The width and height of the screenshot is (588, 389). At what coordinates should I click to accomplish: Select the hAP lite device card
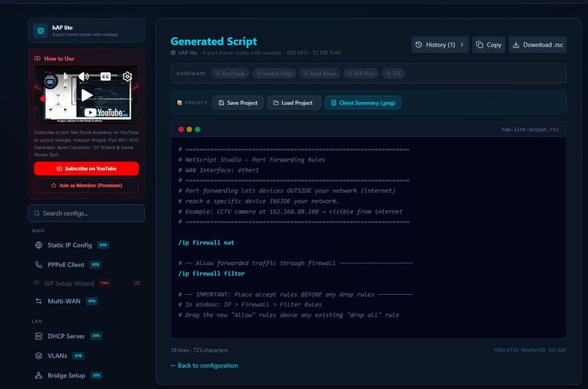point(86,31)
